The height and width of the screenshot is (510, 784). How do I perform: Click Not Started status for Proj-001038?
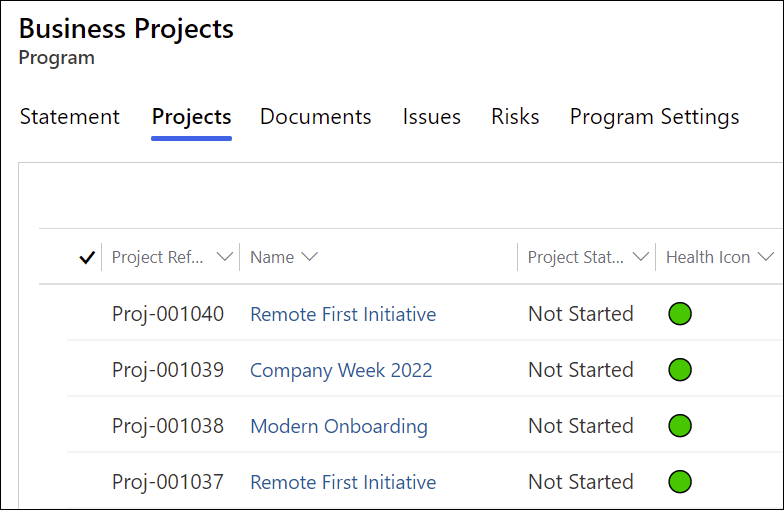click(x=580, y=426)
